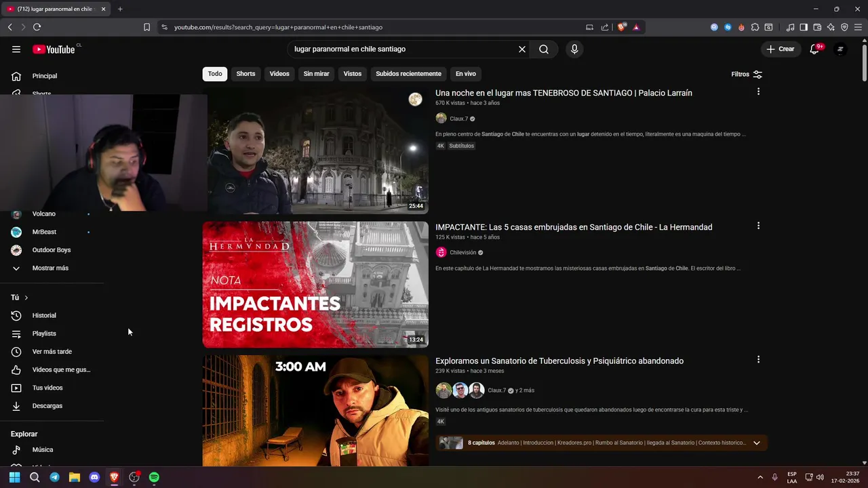868x488 pixels.
Task: Select the Shorts filter chip
Action: tap(245, 74)
